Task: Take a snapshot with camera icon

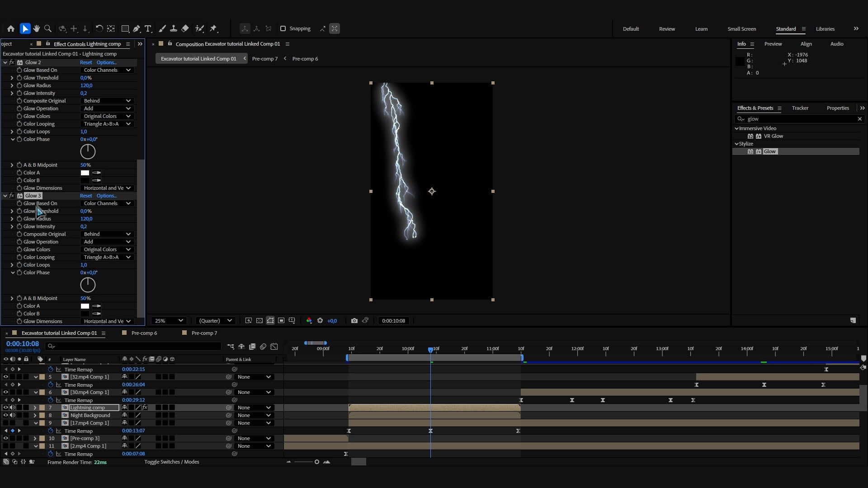Action: click(x=354, y=321)
